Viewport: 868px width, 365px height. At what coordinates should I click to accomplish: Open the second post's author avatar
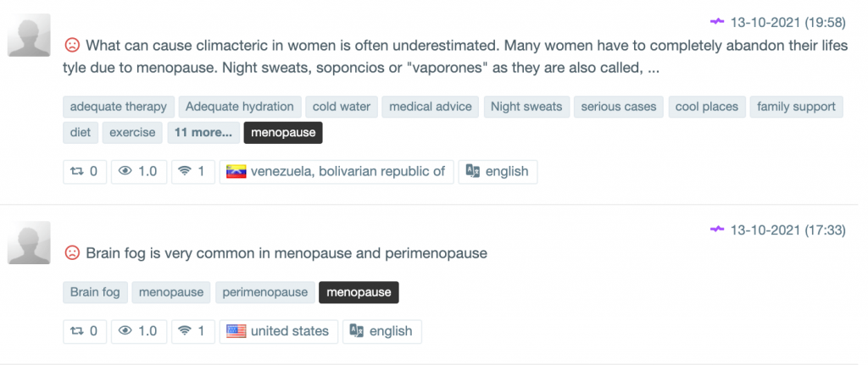pos(29,244)
